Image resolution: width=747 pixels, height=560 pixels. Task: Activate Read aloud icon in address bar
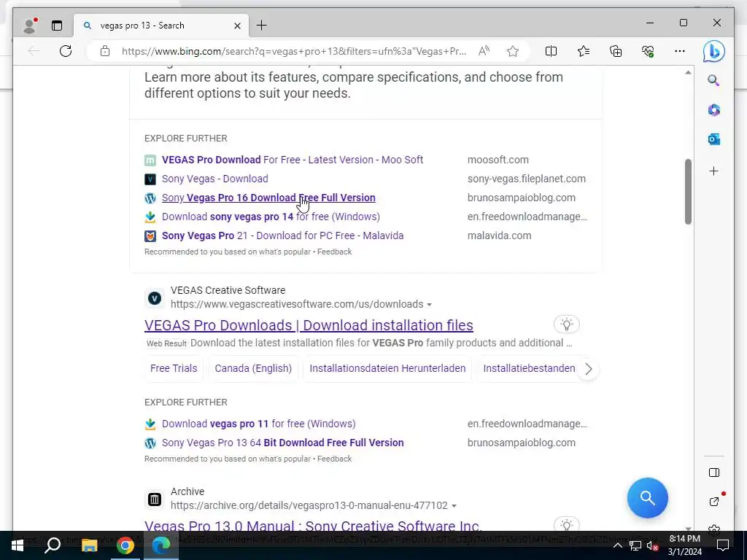[484, 51]
